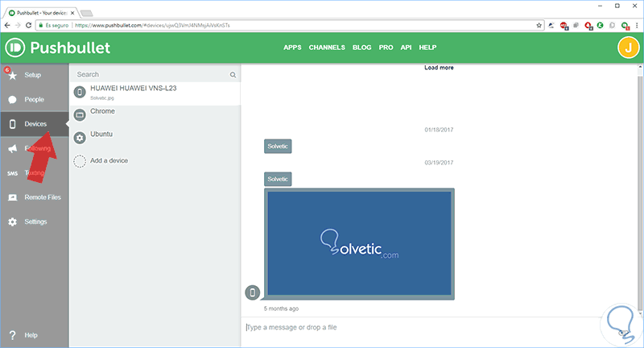Click the search magnifier icon
Image resolution: width=644 pixels, height=348 pixels.
(233, 75)
